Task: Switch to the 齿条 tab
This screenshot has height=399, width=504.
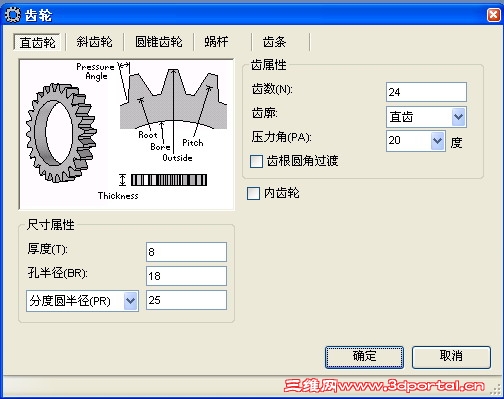Action: click(274, 42)
